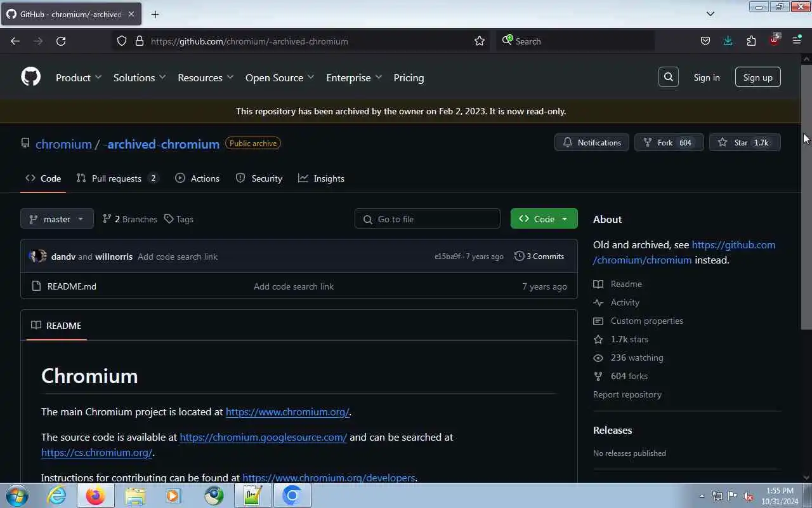Open the Windows Start orb
Image resolution: width=812 pixels, height=508 pixels.
pyautogui.click(x=17, y=495)
